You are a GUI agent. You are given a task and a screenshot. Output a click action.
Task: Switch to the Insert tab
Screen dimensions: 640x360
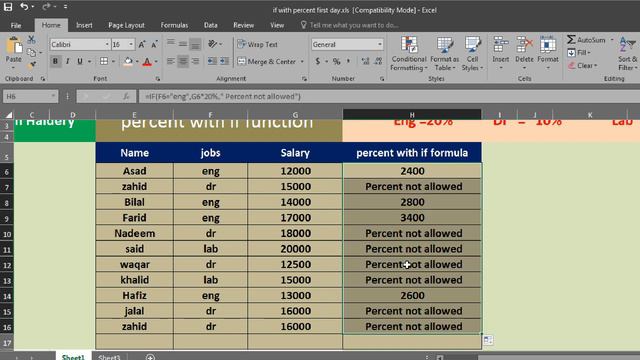[x=84, y=25]
